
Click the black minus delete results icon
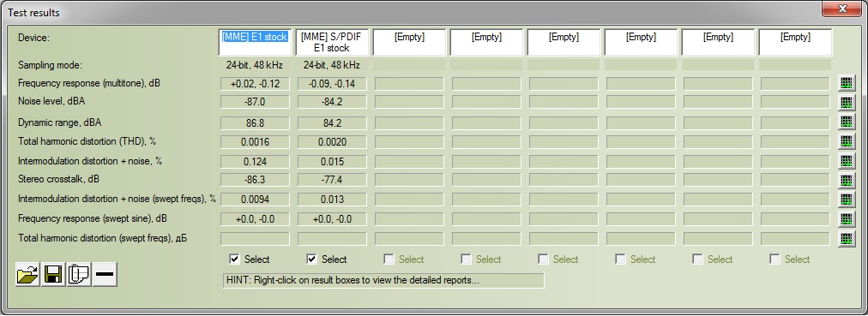[x=105, y=275]
